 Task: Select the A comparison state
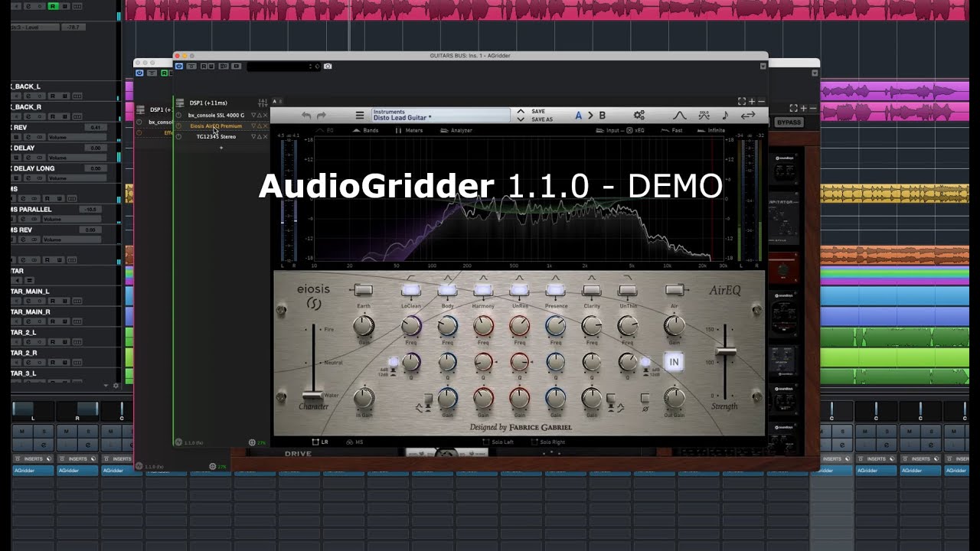coord(579,116)
